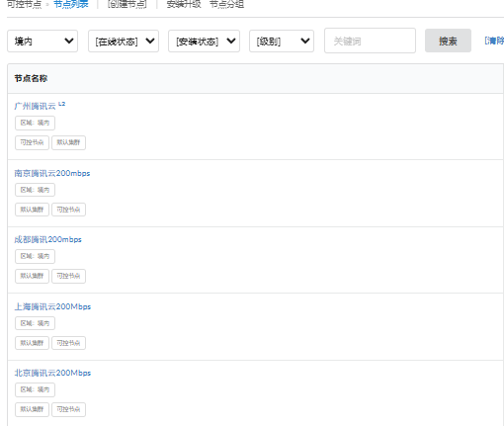Click the 节点名称 column header
Viewport: 504px width, 426px height.
point(31,78)
